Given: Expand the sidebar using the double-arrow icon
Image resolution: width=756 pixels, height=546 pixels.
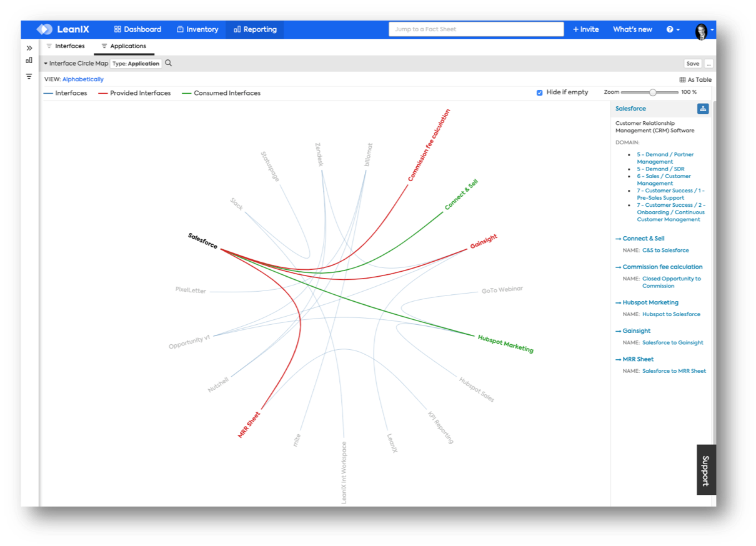Looking at the screenshot, I should tap(29, 47).
